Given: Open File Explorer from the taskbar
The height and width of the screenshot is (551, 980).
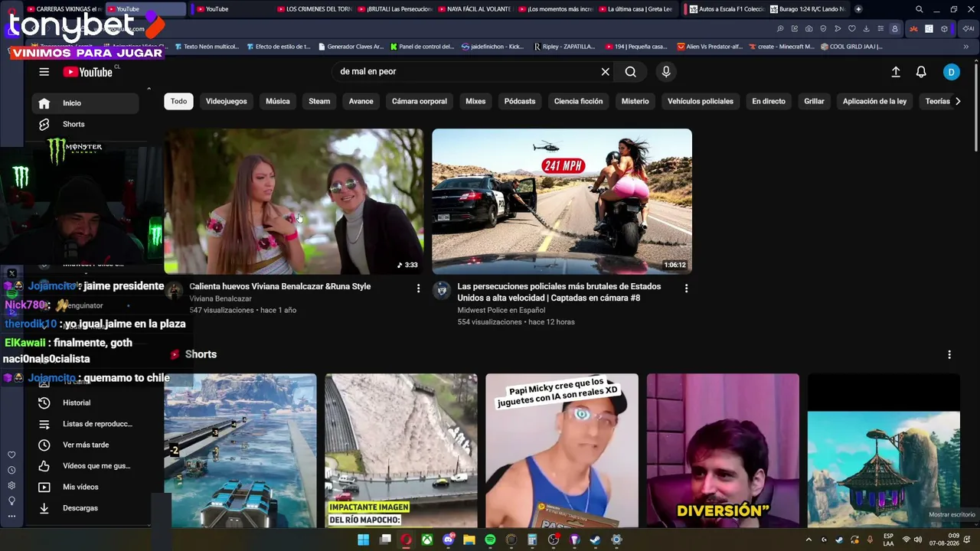Looking at the screenshot, I should [469, 540].
